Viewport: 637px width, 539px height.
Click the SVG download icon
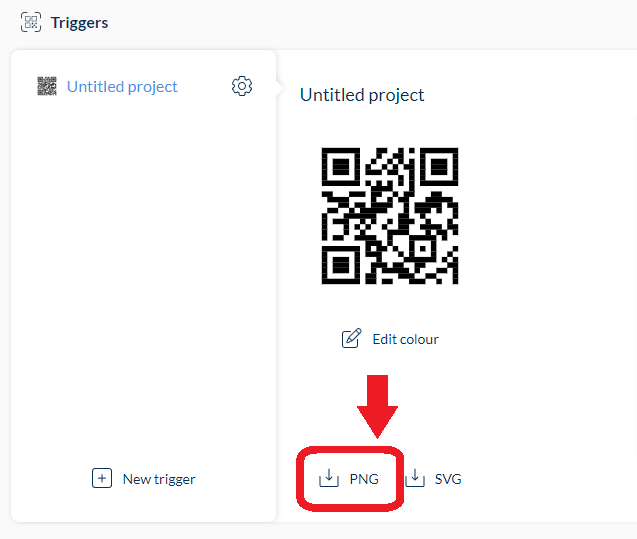click(x=415, y=478)
